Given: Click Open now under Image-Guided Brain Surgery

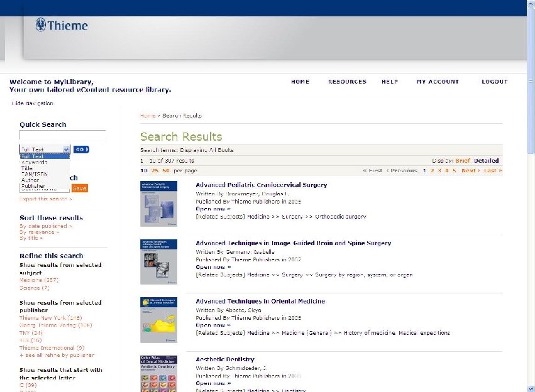Looking at the screenshot, I should (x=213, y=267).
